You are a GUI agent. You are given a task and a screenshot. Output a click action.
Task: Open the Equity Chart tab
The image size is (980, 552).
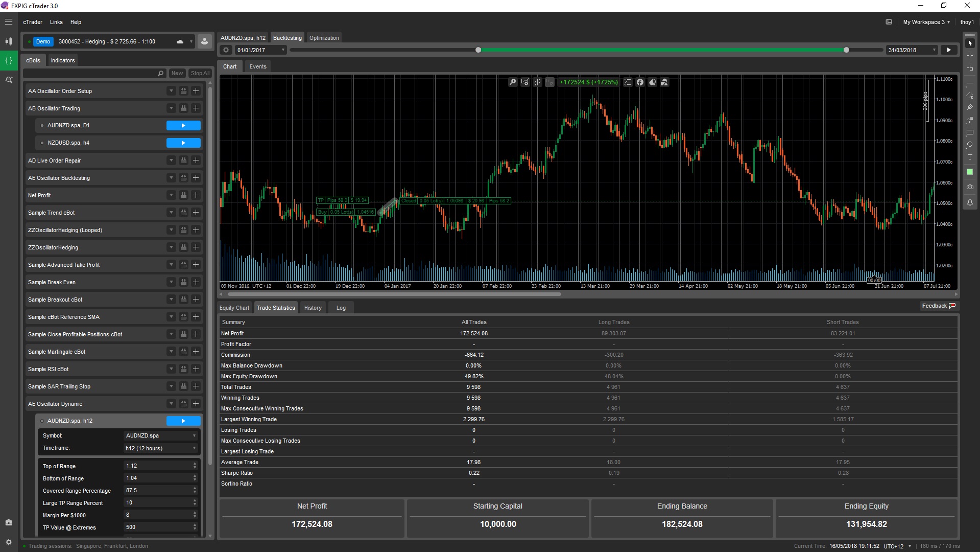[x=234, y=308]
